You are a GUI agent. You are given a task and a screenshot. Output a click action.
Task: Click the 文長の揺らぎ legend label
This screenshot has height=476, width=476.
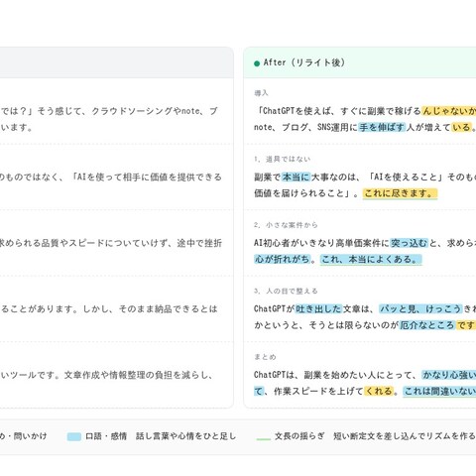pos(299,436)
